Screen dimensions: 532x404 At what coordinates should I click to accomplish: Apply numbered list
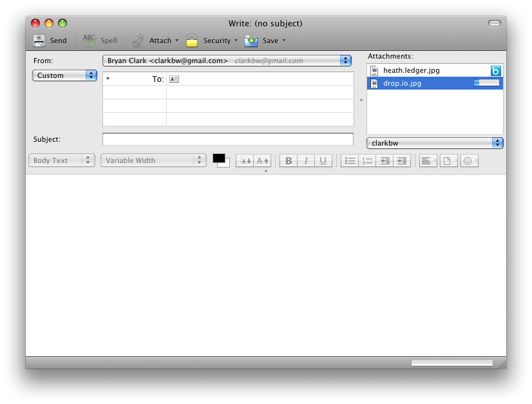[x=367, y=161]
